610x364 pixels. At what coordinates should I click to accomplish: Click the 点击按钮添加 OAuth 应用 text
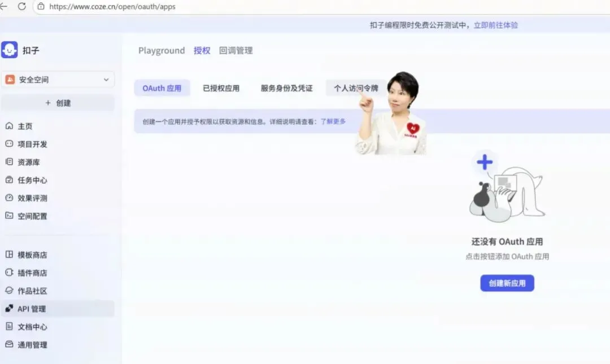tap(507, 257)
